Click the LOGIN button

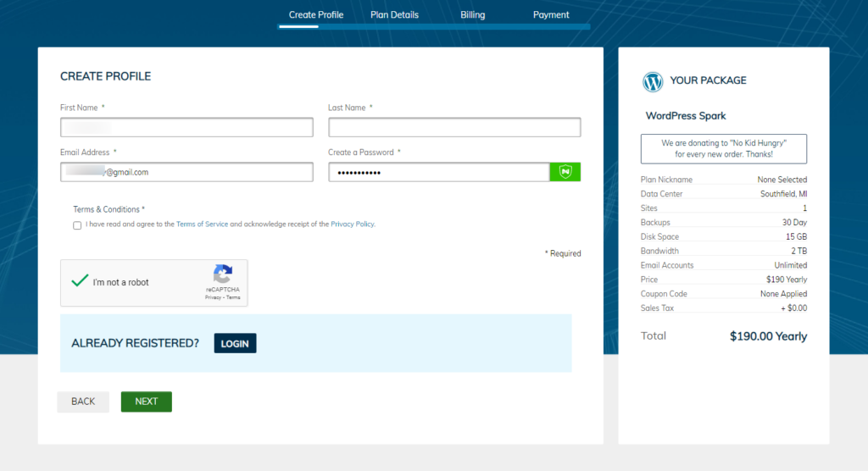pyautogui.click(x=236, y=343)
